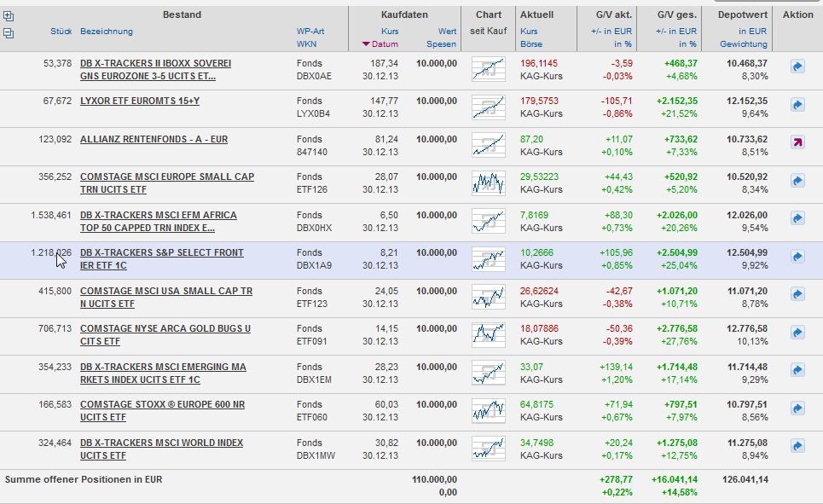This screenshot has height=504, width=823.
Task: Open DB X-TRACKERS MSCI EFM AFRICA link
Action: (158, 215)
